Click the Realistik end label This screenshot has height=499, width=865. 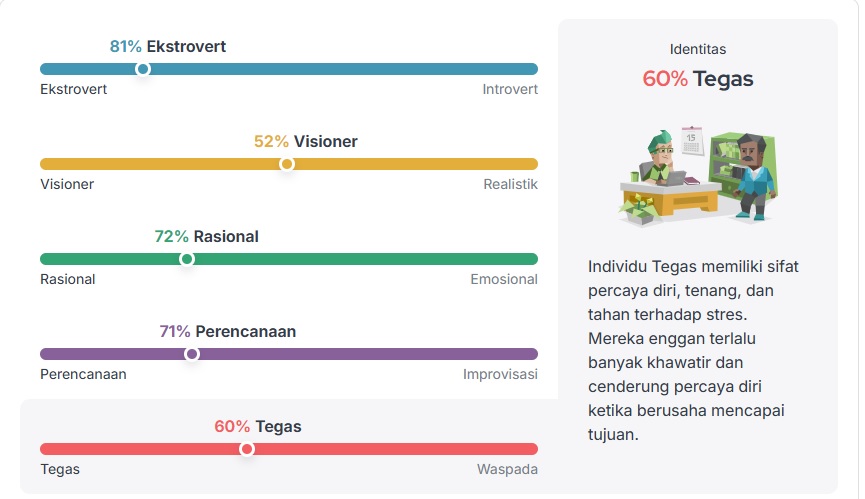[510, 184]
